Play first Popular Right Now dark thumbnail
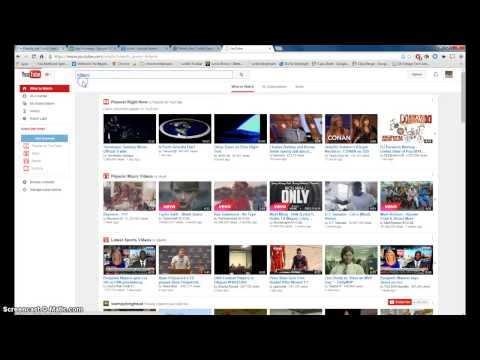 coord(130,129)
